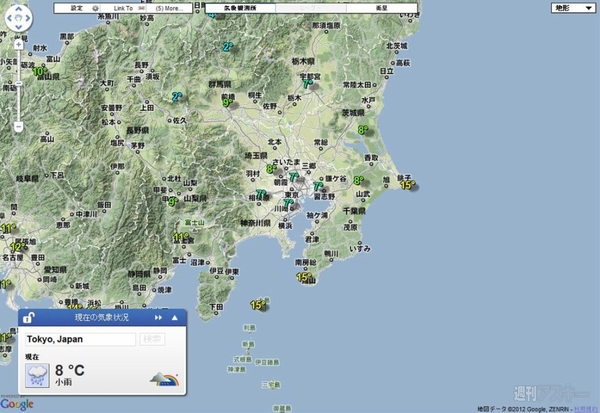Click the 7° marker above 習志野
The image size is (600, 413).
tap(318, 186)
